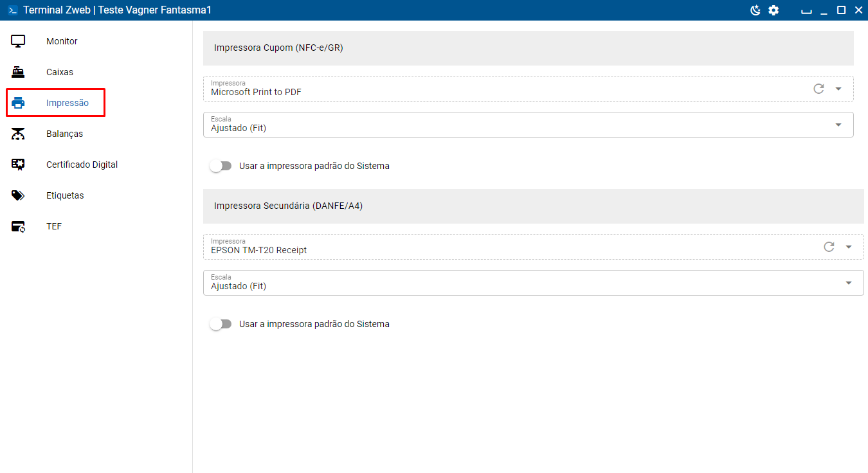The image size is (868, 473).
Task: Open the Etiquetas menu entry
Action: pyautogui.click(x=65, y=195)
